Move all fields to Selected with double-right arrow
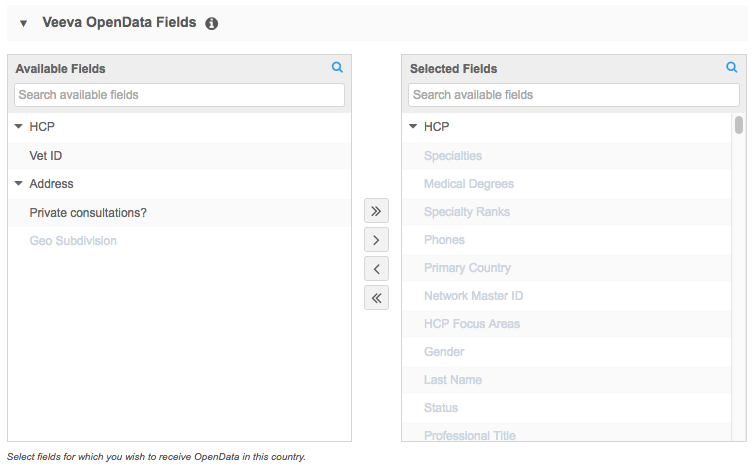This screenshot has width=755, height=467. (376, 211)
